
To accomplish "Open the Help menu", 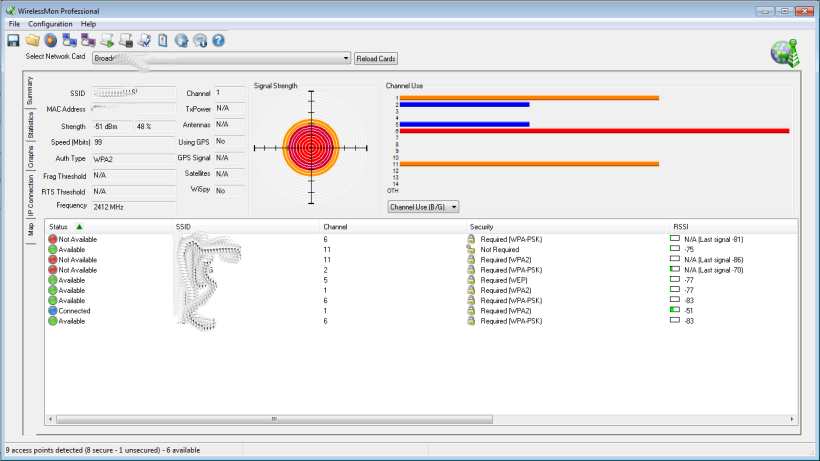I will pos(88,24).
